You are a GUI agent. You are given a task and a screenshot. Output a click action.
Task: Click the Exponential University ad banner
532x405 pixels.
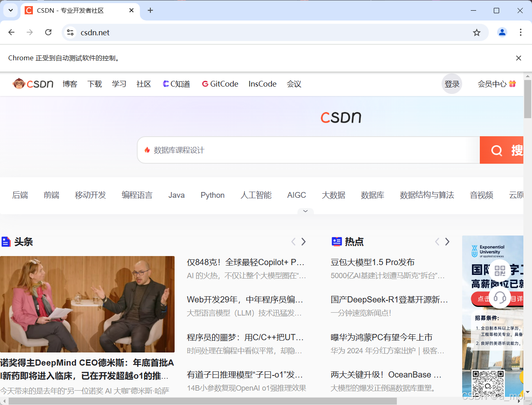click(493, 316)
